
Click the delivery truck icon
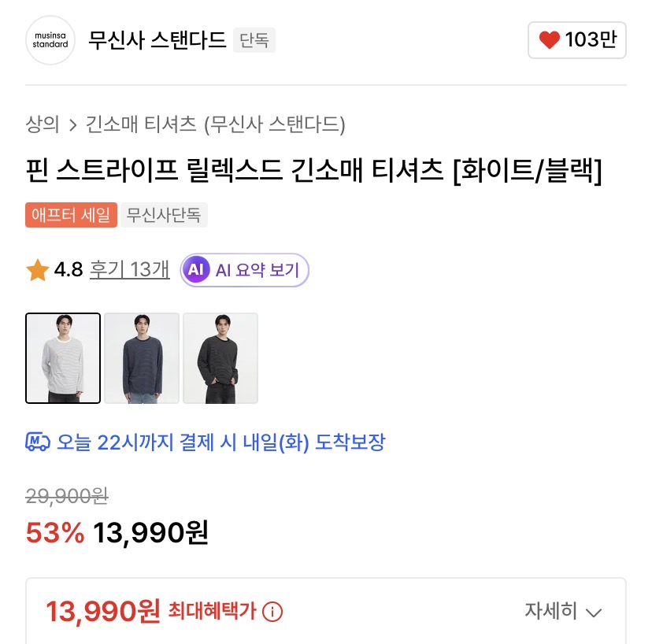tap(38, 442)
